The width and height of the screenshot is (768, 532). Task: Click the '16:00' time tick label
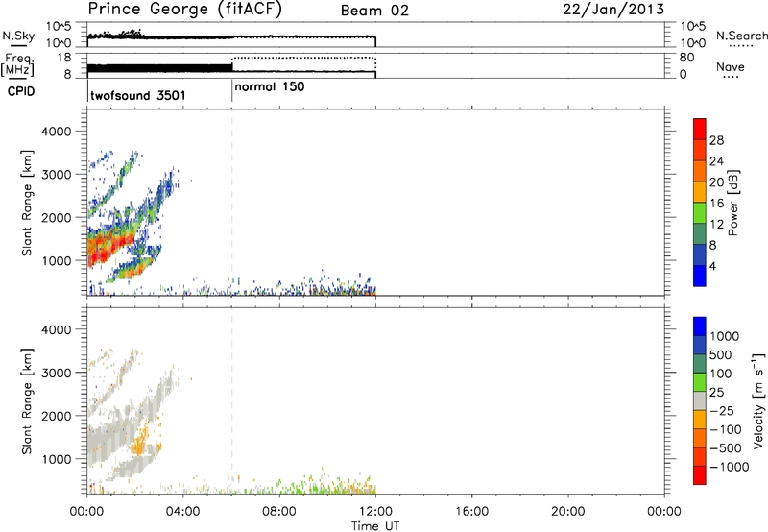coord(471,512)
